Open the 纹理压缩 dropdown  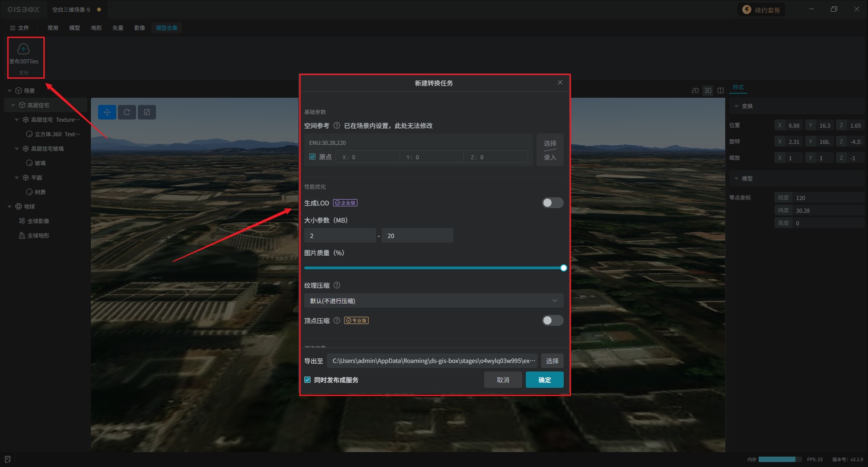(433, 301)
